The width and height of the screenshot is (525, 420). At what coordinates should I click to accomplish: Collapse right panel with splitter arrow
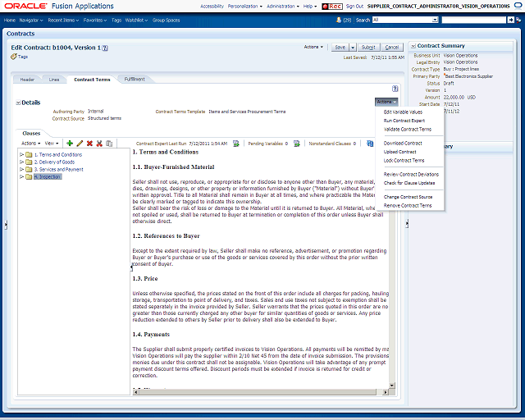tap(407, 223)
